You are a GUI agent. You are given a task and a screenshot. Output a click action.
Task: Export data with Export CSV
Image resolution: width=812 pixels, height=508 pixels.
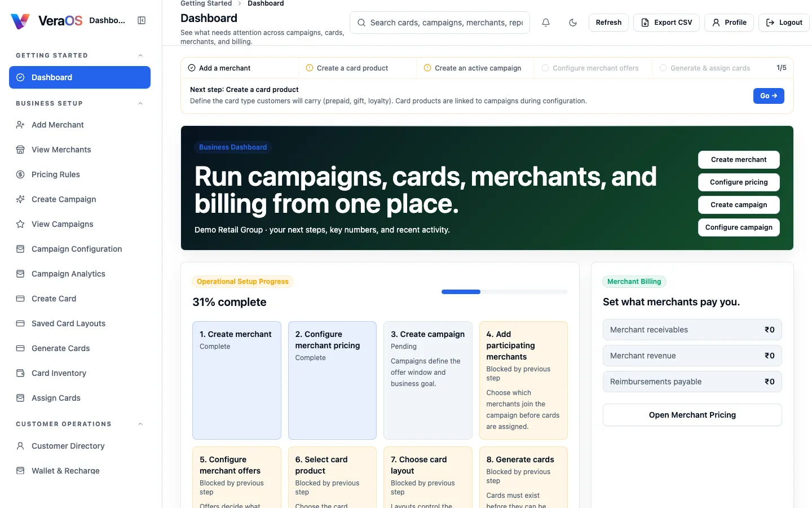667,23
